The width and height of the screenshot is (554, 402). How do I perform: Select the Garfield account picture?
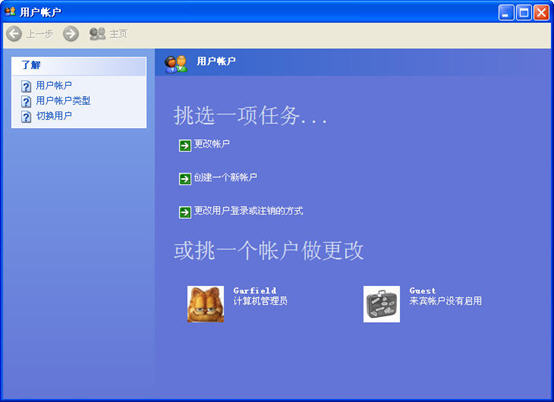click(x=206, y=304)
